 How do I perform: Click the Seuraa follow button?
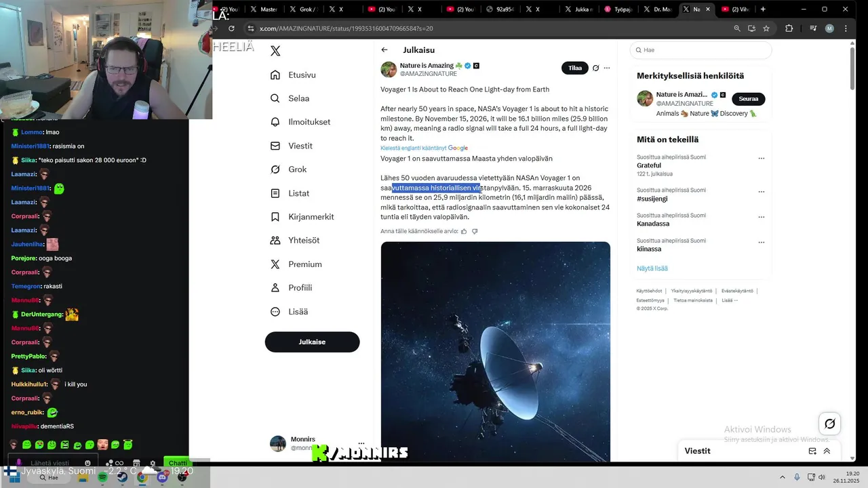click(x=749, y=99)
